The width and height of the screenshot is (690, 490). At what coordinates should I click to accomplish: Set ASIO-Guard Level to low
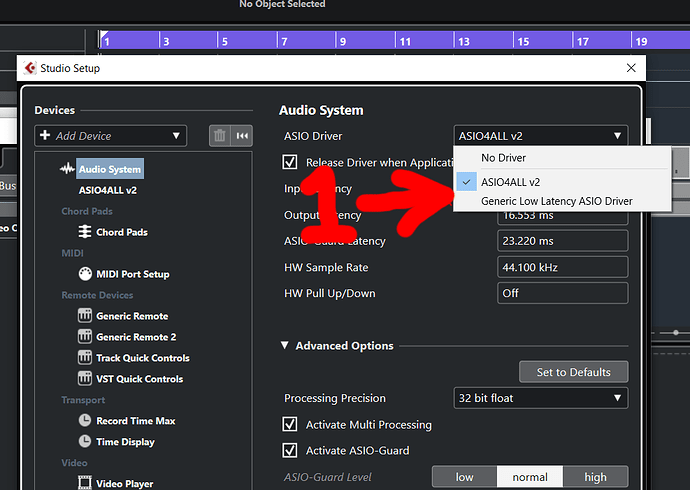click(465, 477)
